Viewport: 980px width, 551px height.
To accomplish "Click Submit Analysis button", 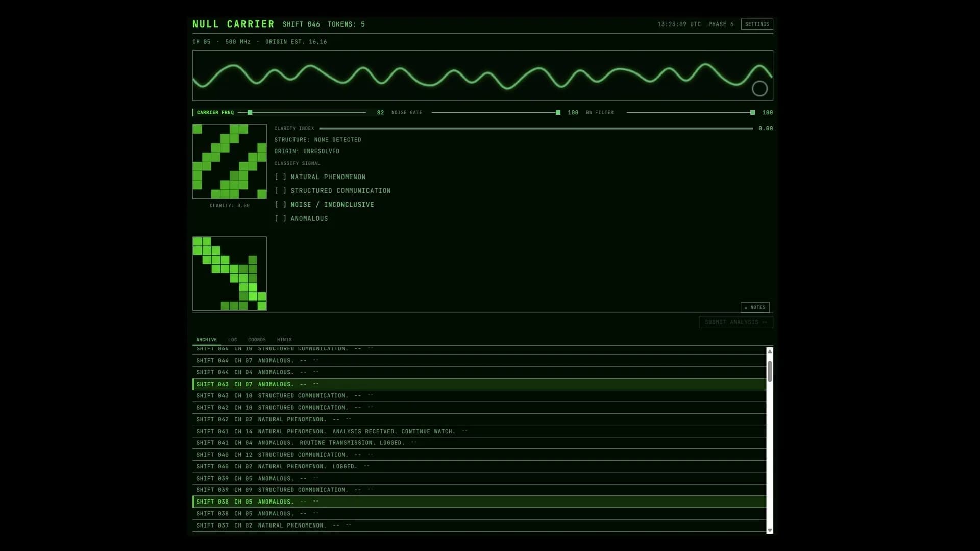I will point(736,322).
